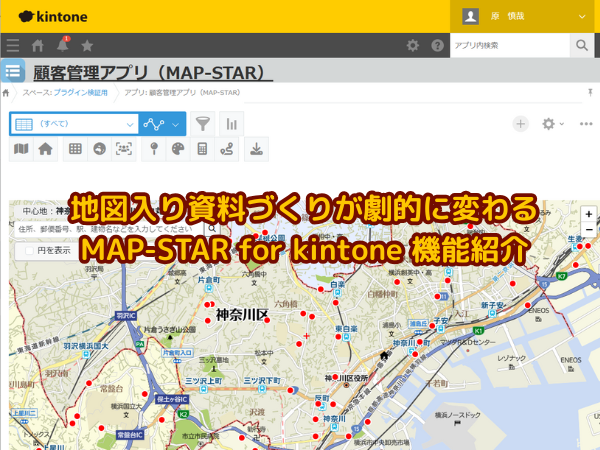Click the download icon in toolbar

pos(256,149)
